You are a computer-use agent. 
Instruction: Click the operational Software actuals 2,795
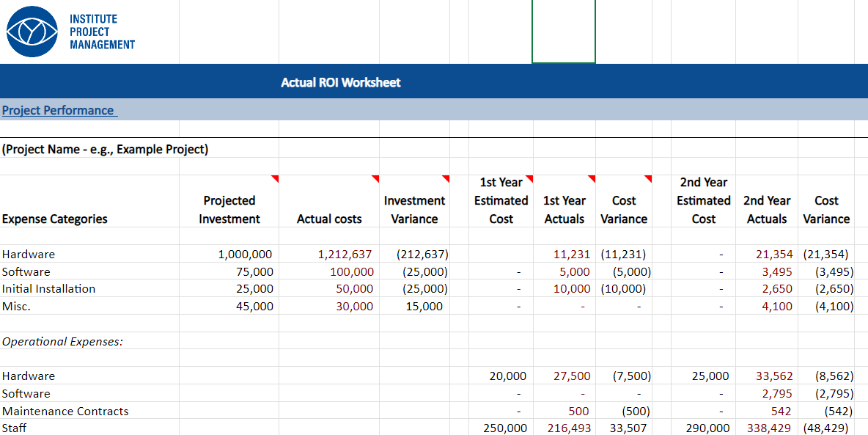[777, 394]
